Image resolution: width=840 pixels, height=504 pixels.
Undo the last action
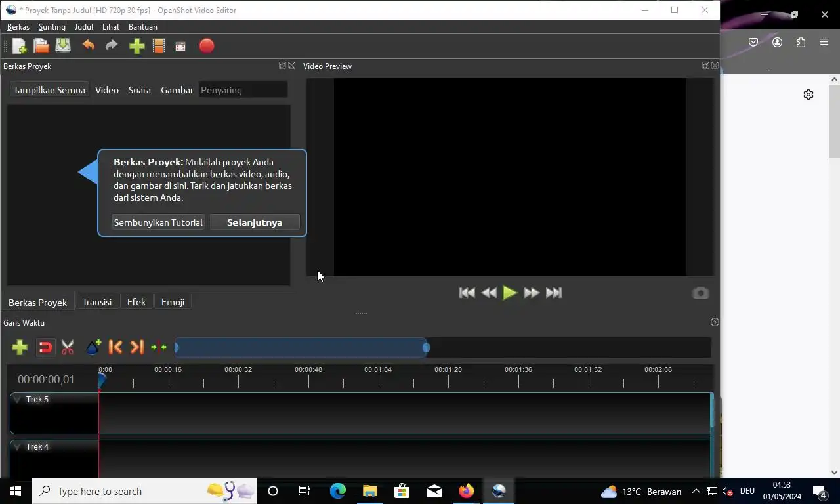coord(88,46)
